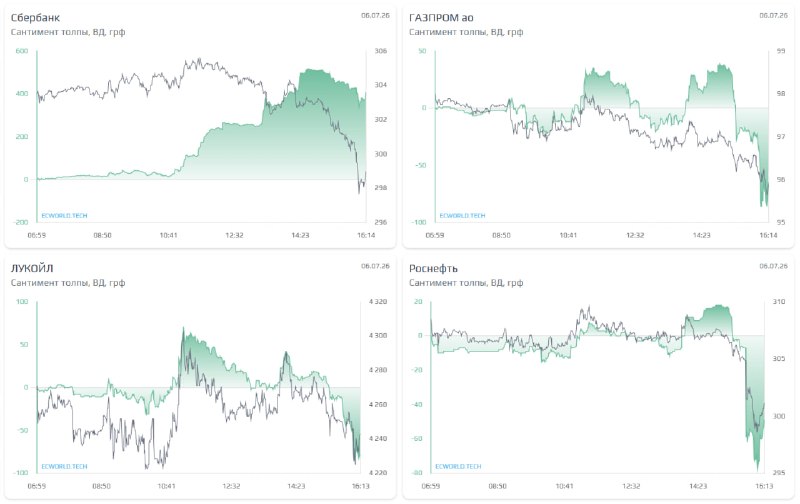Click ECWORLD.TECH watermark in Роснефть chart
This screenshot has height=504, width=800.
point(458,466)
